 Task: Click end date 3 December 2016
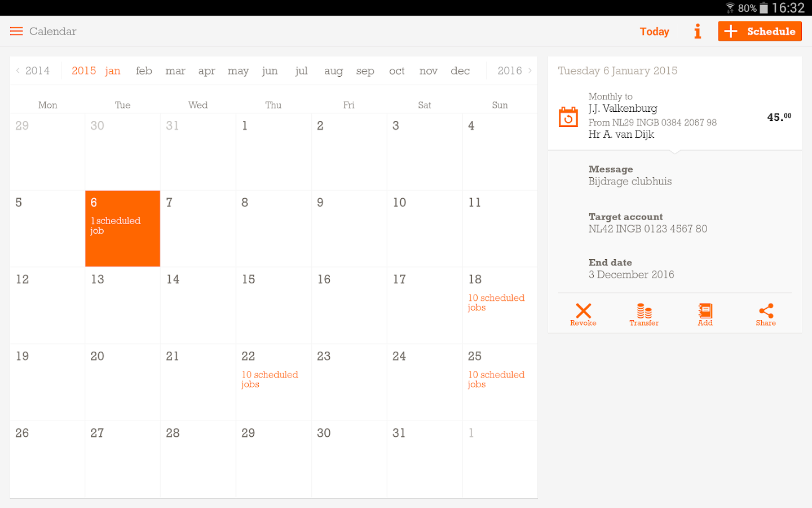pos(632,274)
